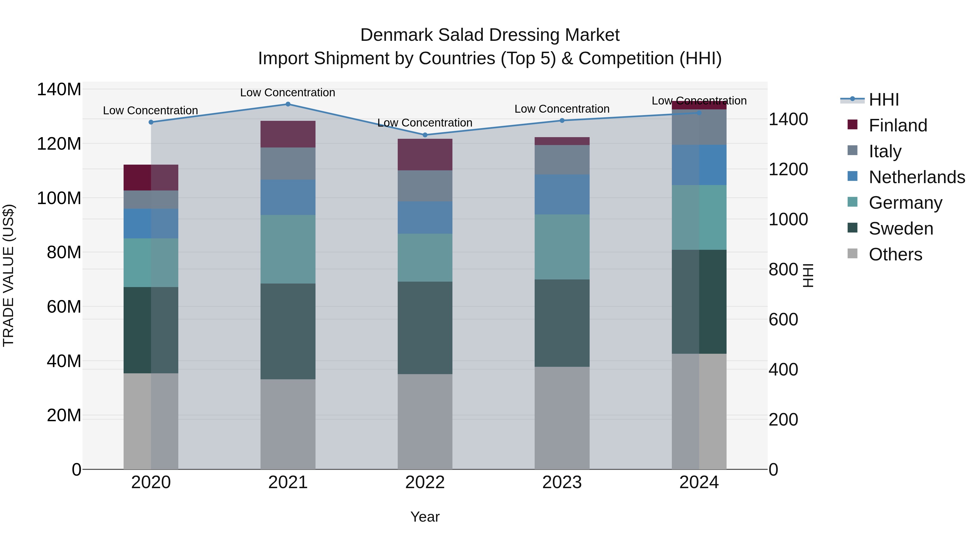Click the 60M trade value tick label
This screenshot has width=980, height=551.
(x=64, y=307)
